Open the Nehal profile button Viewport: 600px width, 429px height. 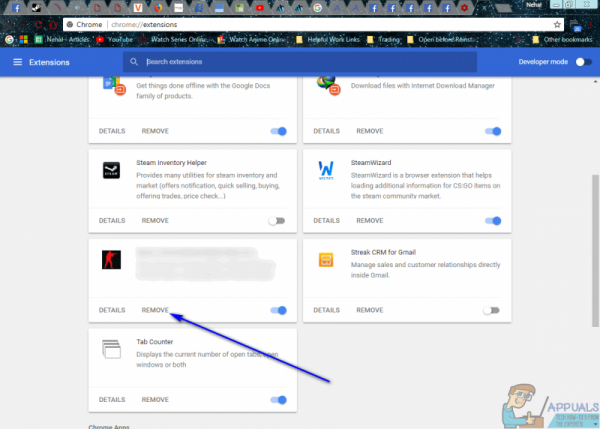click(534, 5)
